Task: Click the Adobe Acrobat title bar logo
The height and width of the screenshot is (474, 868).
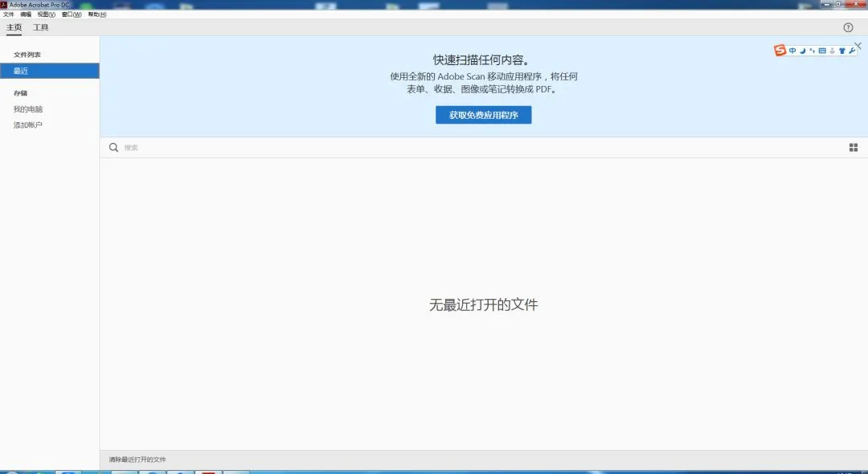Action: tap(4, 5)
